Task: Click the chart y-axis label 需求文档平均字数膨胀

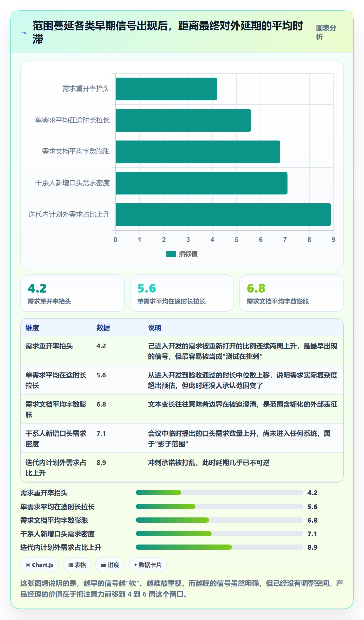Action: tap(76, 151)
